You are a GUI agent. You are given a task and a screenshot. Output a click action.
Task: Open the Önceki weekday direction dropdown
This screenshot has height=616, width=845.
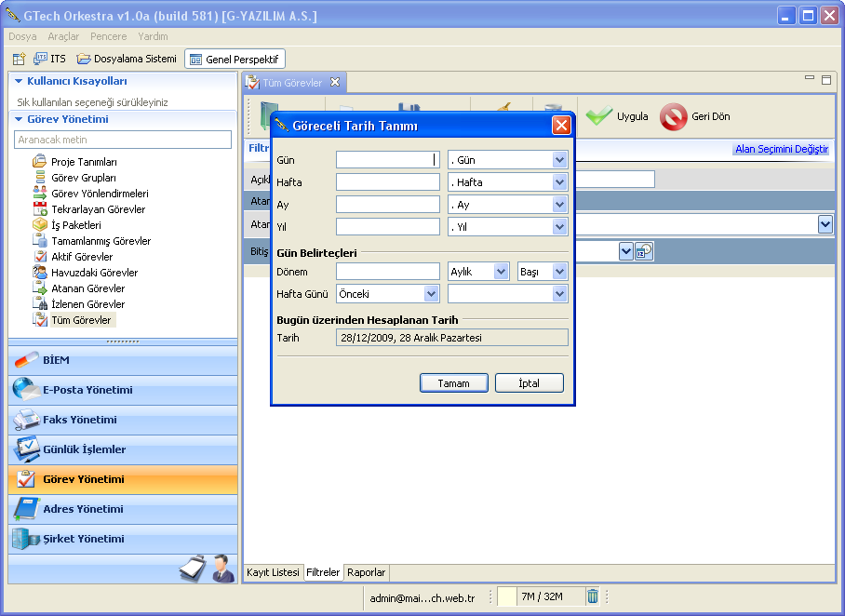(431, 294)
